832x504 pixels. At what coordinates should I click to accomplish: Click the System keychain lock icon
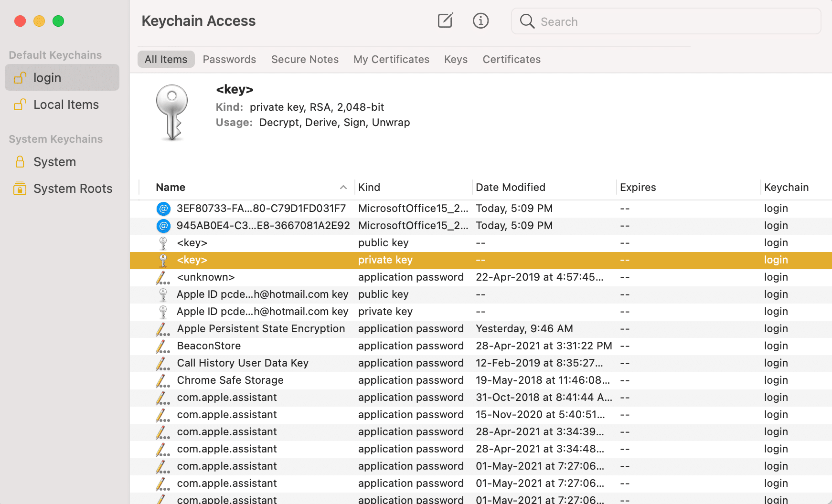click(x=20, y=162)
